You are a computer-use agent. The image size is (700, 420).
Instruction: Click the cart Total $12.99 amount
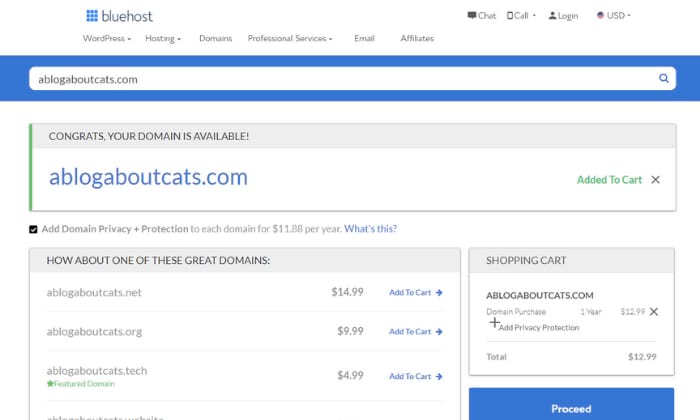[x=642, y=357]
